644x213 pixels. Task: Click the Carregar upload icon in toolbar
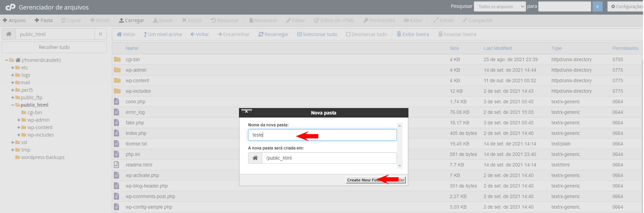121,20
